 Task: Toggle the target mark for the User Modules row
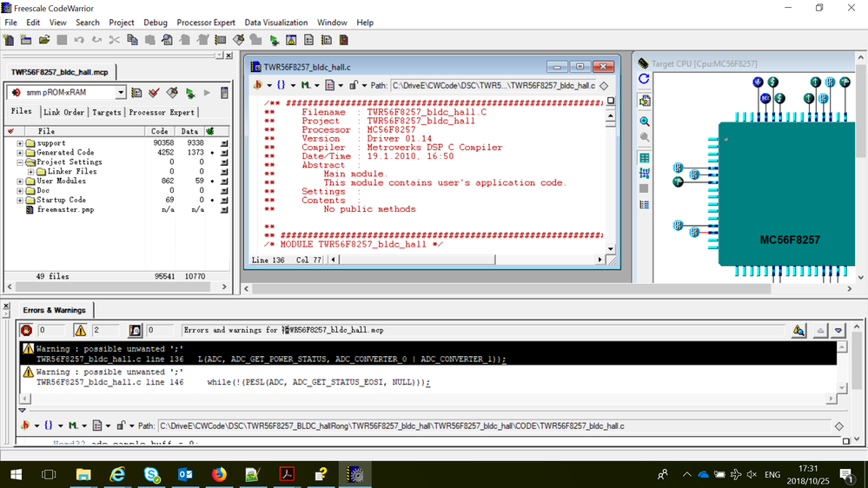212,181
